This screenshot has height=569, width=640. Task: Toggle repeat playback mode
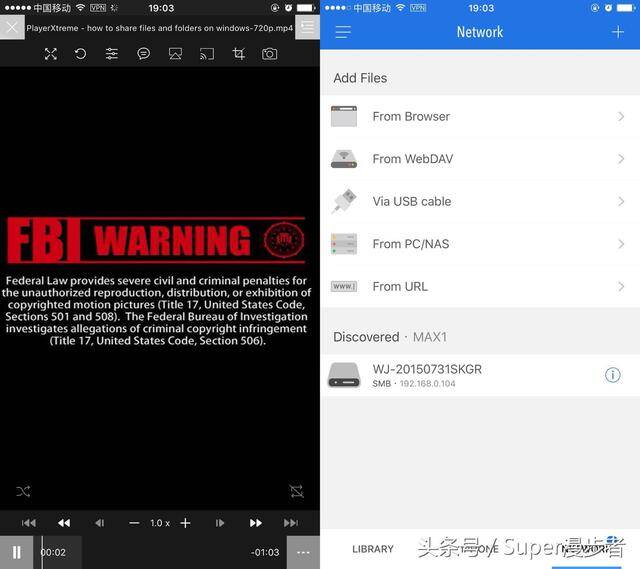coord(296,491)
